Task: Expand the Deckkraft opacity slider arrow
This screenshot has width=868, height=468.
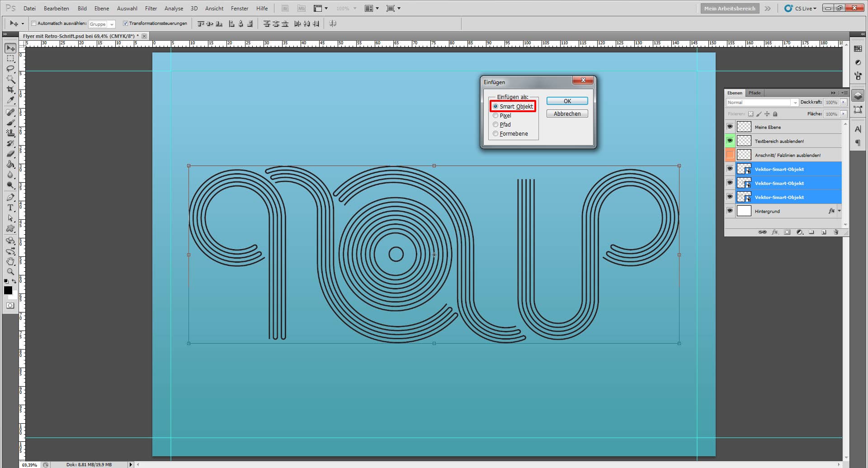Action: coord(844,103)
